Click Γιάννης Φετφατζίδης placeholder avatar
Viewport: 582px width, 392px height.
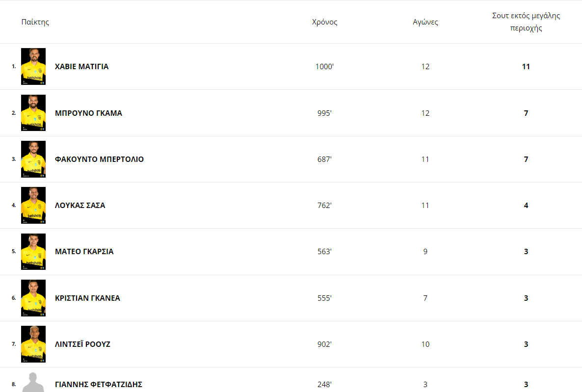coord(33,383)
